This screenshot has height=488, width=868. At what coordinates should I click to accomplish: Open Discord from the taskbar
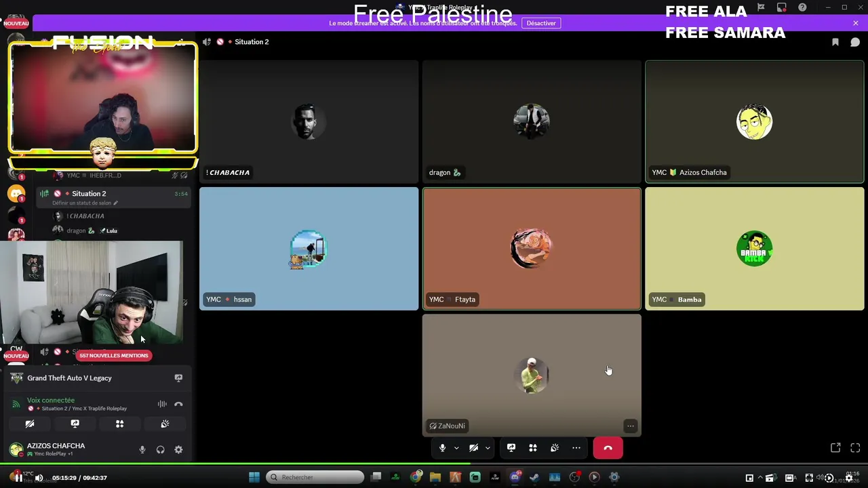515,477
